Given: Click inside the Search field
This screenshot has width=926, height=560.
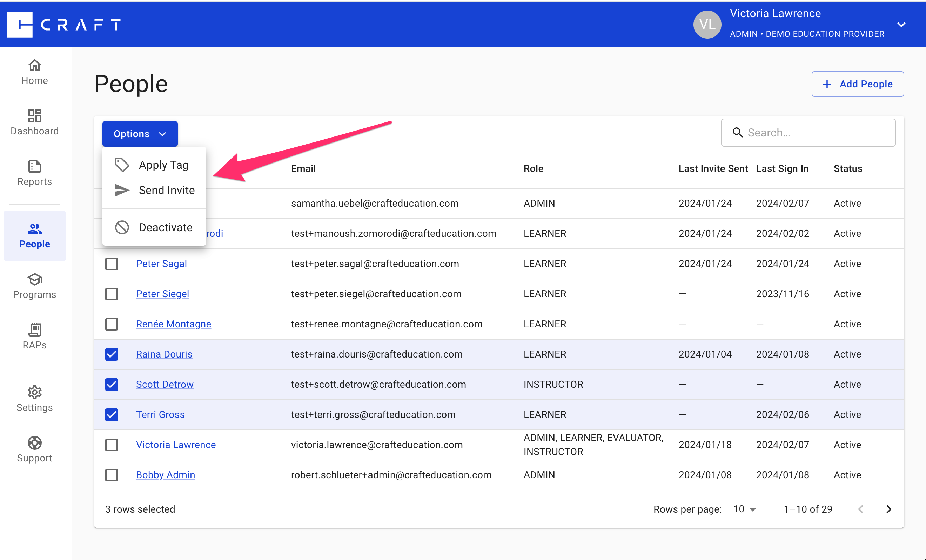Looking at the screenshot, I should click(808, 132).
